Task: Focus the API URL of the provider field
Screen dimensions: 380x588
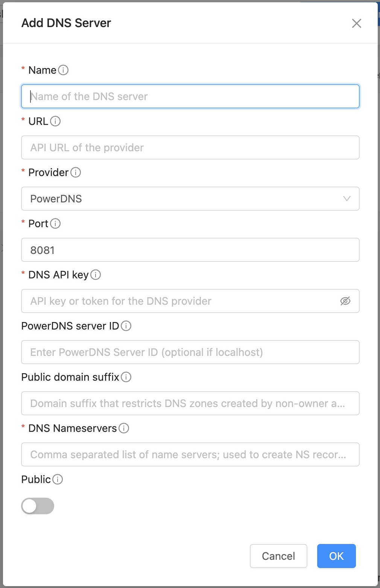Action: [190, 147]
